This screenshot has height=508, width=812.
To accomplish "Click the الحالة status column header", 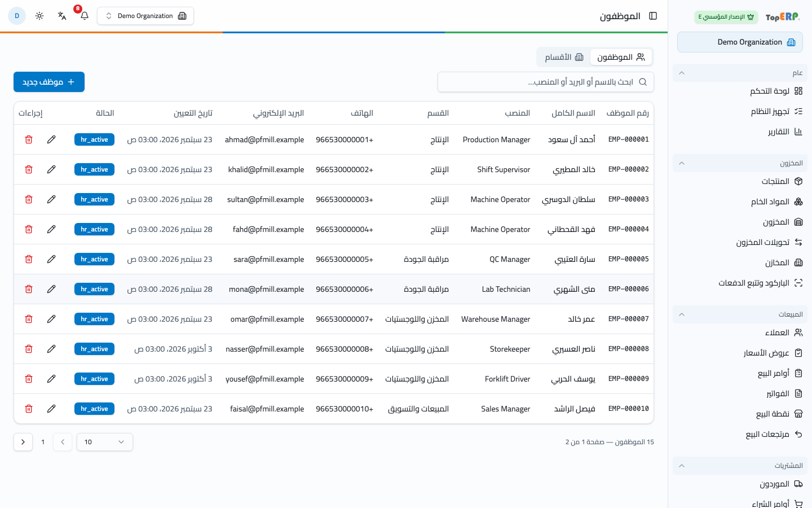I will pyautogui.click(x=105, y=113).
